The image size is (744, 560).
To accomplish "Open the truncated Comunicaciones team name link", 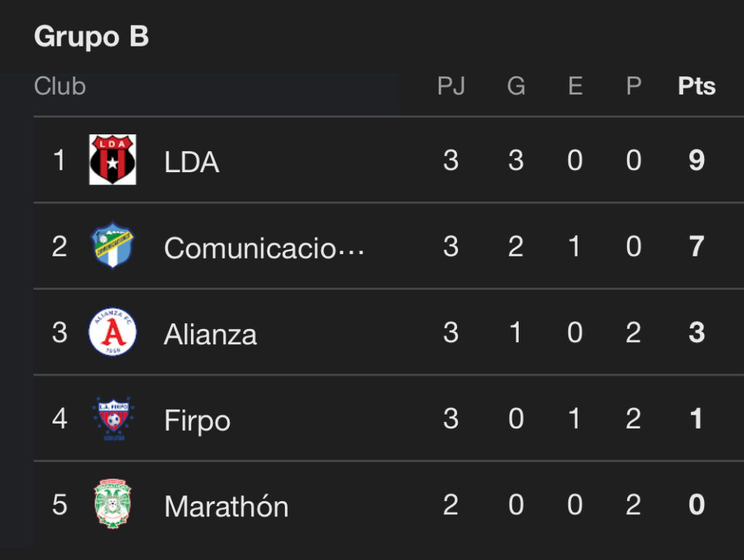I will point(264,248).
